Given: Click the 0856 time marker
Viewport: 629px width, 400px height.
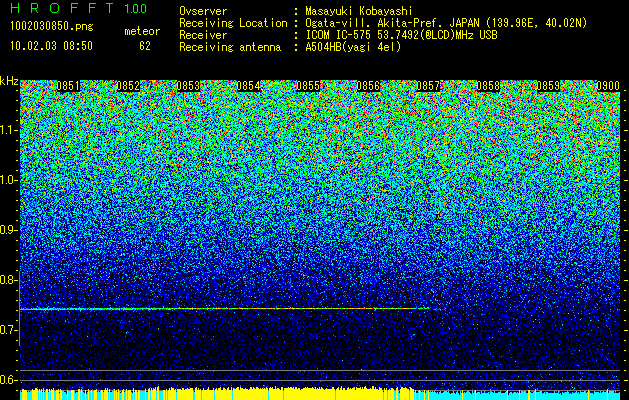Looking at the screenshot, I should 368,86.
